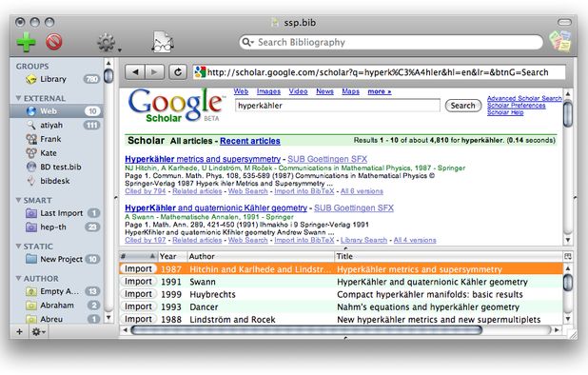Select the bibdesk script group
Viewport: 588px width, 375px height.
[x=56, y=181]
